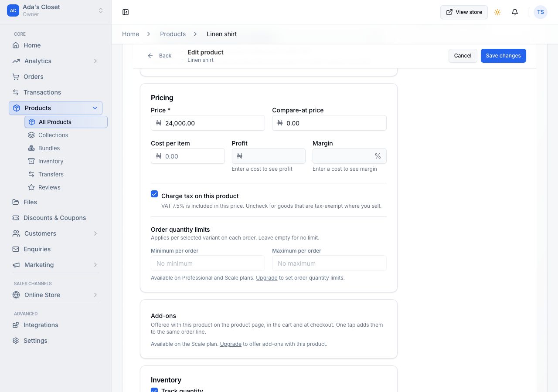The height and width of the screenshot is (392, 558).
Task: Click the Margin percent field
Action: (x=350, y=156)
